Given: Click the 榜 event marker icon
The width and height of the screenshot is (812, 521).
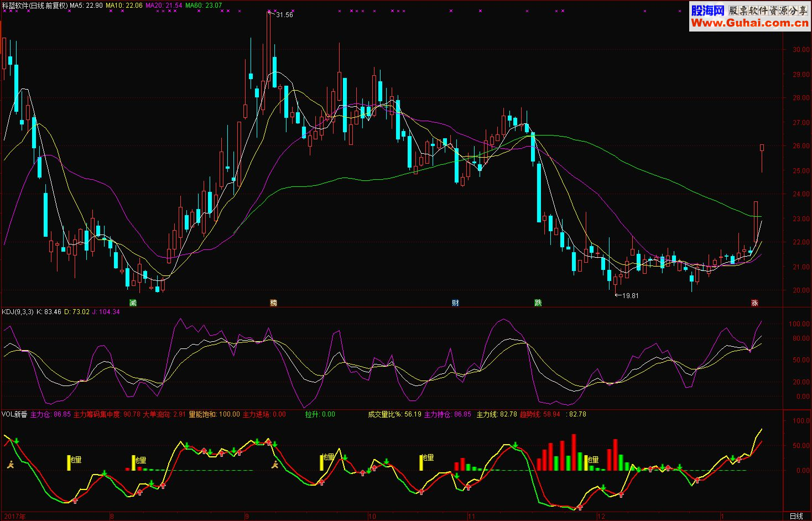Looking at the screenshot, I should (x=273, y=303).
